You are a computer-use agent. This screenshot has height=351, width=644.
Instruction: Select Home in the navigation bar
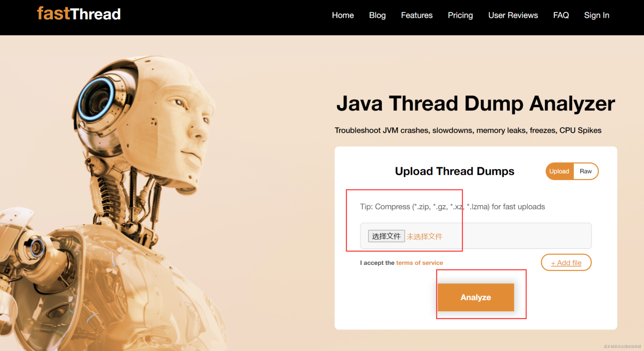click(x=343, y=15)
